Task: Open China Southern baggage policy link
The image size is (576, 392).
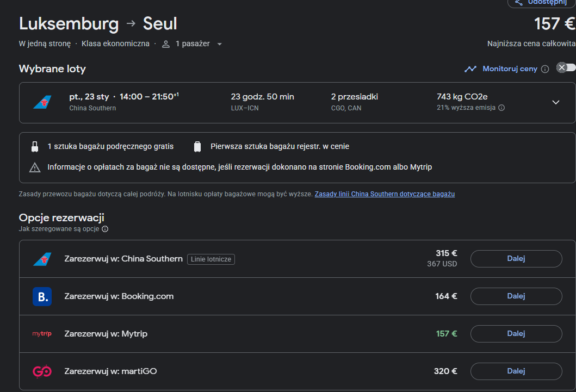Action: pyautogui.click(x=385, y=194)
